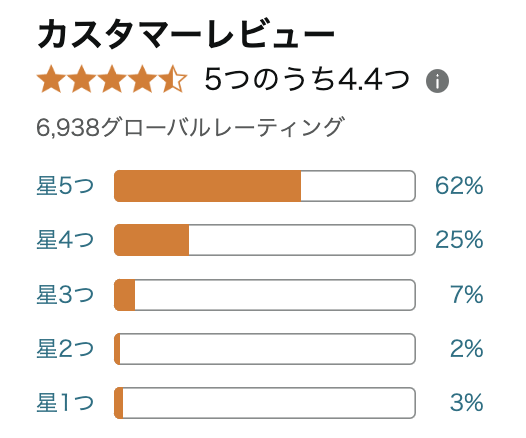Image resolution: width=526 pixels, height=438 pixels.
Task: Open the 星4つ reviews link
Action: 65,240
